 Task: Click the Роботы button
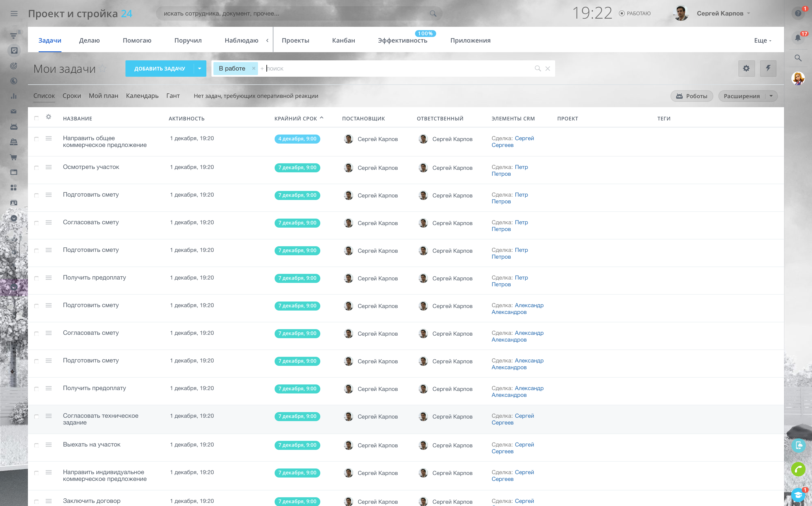pos(691,96)
